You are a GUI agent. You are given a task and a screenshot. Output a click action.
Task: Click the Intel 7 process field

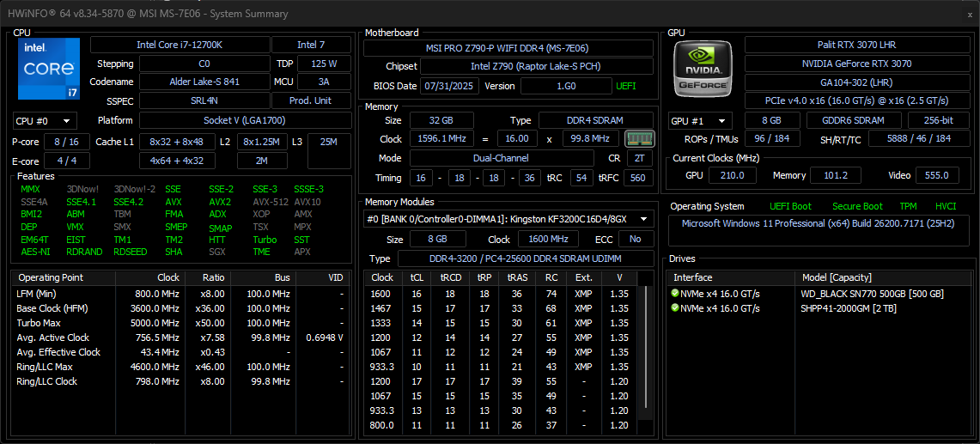pyautogui.click(x=311, y=45)
